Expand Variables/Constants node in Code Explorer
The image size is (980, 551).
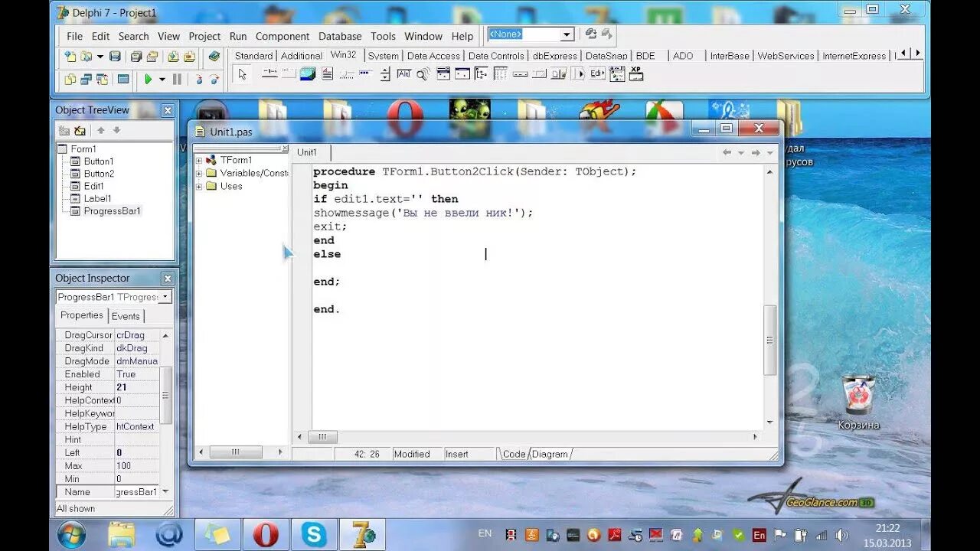coord(199,173)
